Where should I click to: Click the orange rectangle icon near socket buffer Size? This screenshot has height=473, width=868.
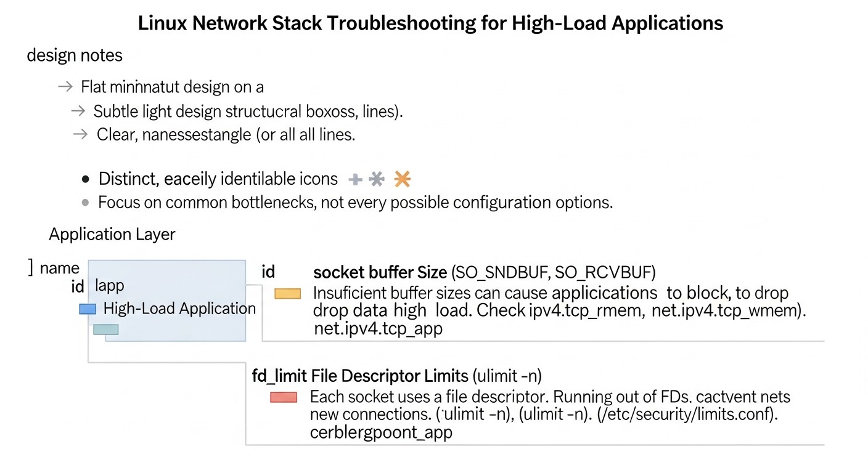(x=287, y=294)
